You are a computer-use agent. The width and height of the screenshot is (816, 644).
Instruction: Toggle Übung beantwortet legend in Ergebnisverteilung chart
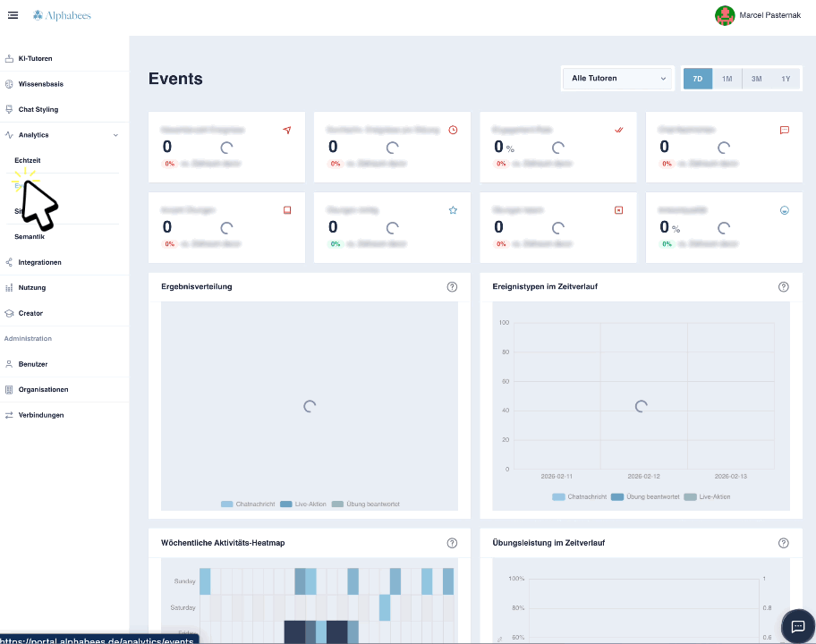(365, 504)
